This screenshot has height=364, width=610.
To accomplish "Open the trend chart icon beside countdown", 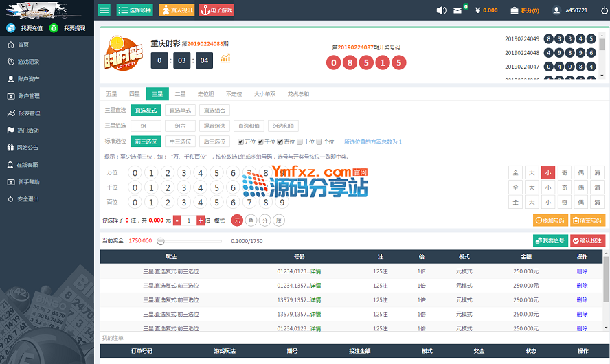I will click(x=225, y=59).
